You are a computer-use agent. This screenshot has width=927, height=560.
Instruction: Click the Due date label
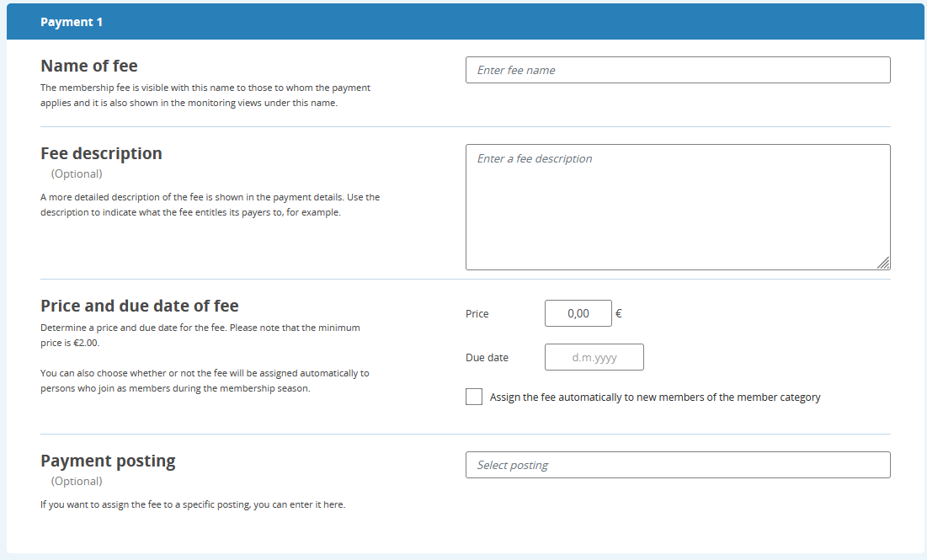point(487,357)
